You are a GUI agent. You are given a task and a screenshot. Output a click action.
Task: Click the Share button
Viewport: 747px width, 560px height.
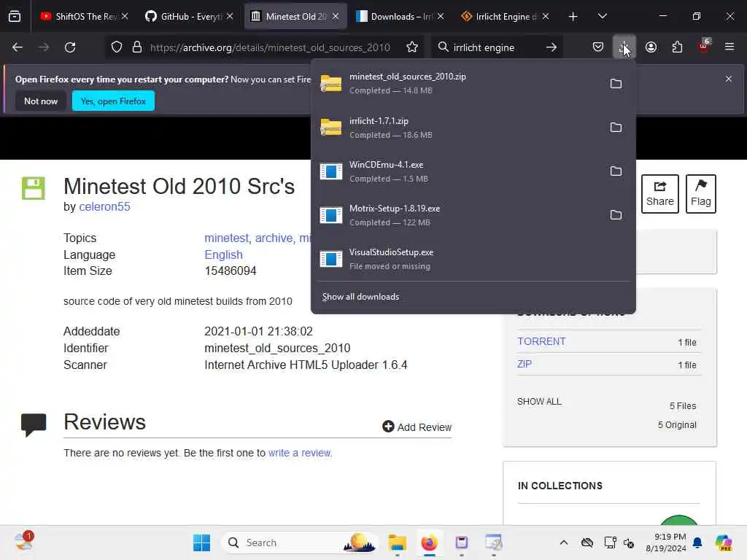tap(659, 194)
